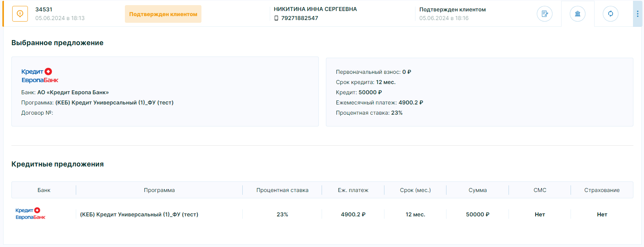This screenshot has width=644, height=247.
Task: Click the status date 05.06.2024 в 18:16
Action: (x=444, y=18)
